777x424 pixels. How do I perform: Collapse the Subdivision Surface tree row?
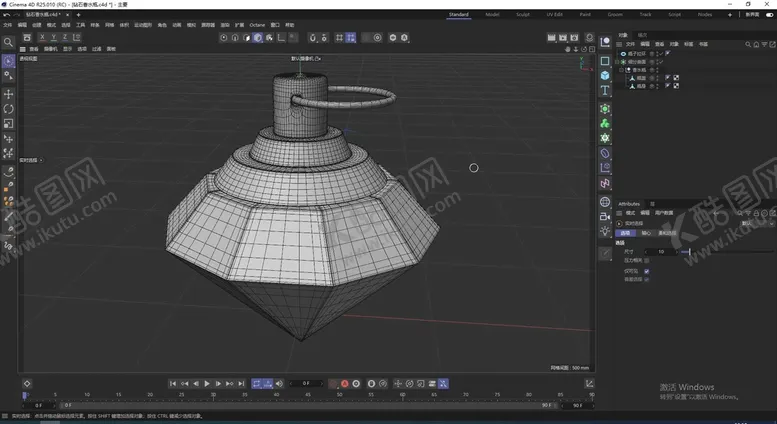[617, 62]
